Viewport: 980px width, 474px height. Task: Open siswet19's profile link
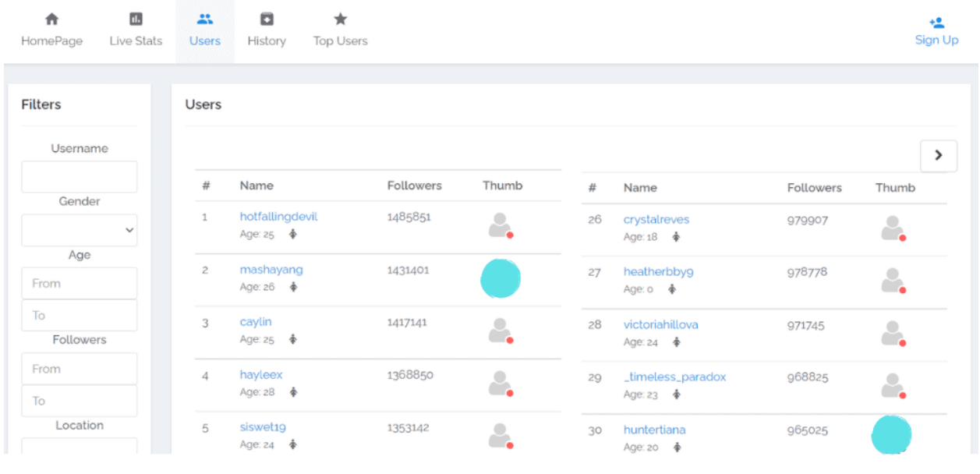coord(263,427)
